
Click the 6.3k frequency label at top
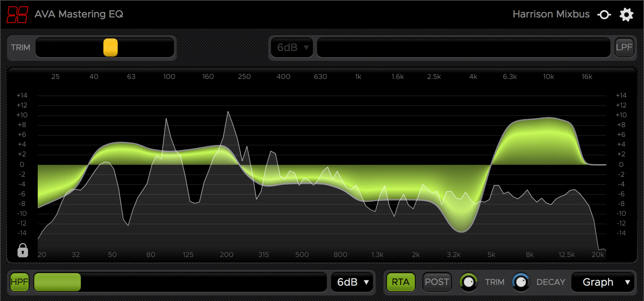(x=510, y=76)
